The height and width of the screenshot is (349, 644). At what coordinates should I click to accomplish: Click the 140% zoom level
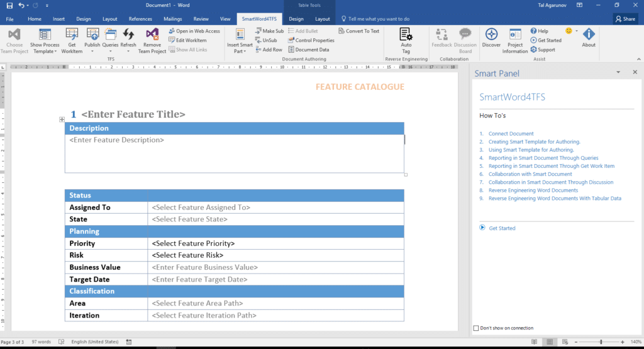tap(636, 341)
